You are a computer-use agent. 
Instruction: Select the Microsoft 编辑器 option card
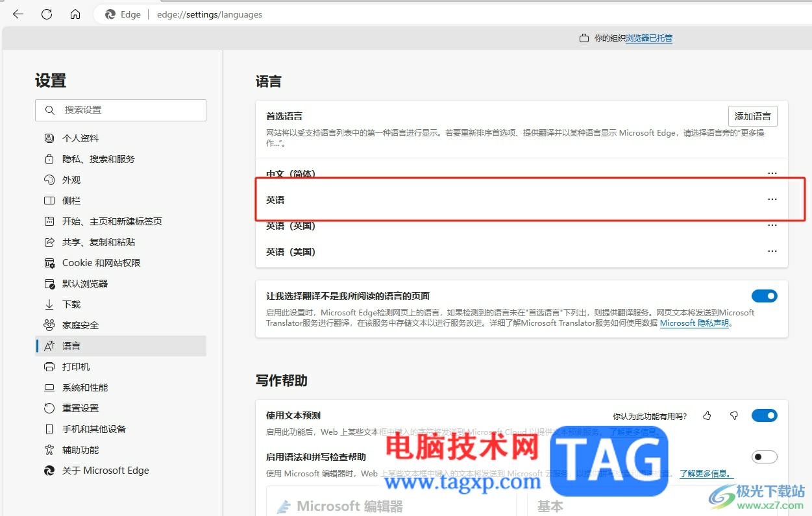tap(391, 501)
